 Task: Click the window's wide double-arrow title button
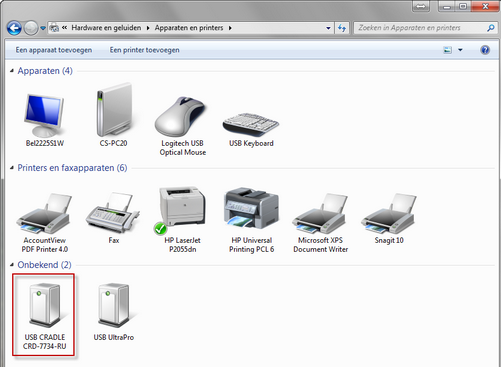point(421,6)
